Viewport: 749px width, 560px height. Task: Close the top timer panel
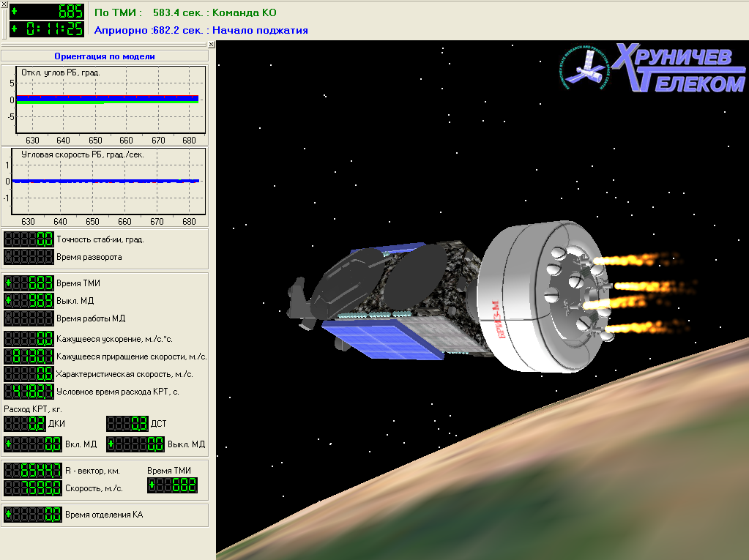click(4, 4)
